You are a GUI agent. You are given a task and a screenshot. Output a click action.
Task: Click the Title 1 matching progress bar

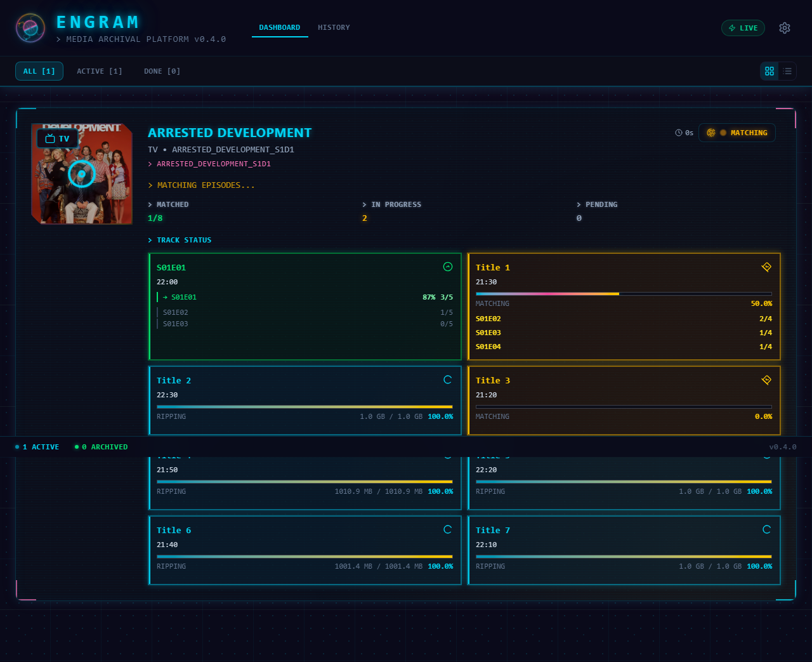pyautogui.click(x=624, y=294)
